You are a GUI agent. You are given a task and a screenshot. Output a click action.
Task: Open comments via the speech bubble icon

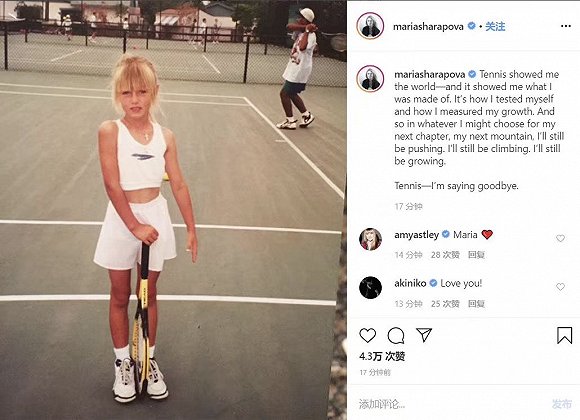click(x=395, y=336)
